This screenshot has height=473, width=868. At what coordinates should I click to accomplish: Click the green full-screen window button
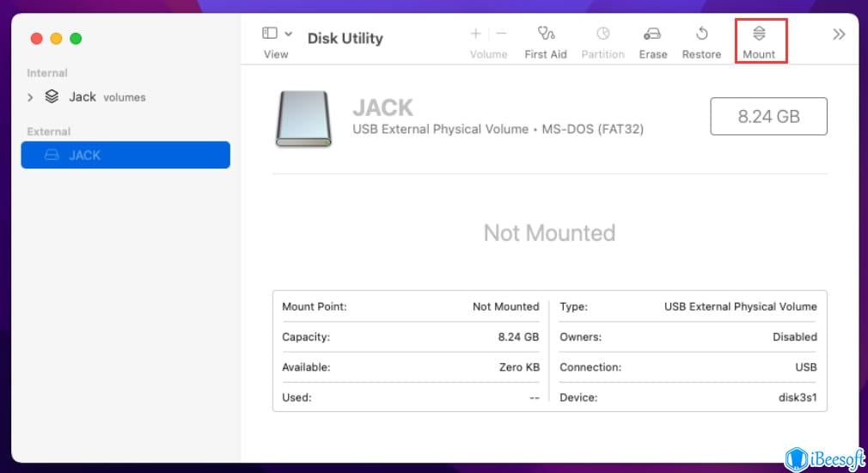tap(76, 39)
